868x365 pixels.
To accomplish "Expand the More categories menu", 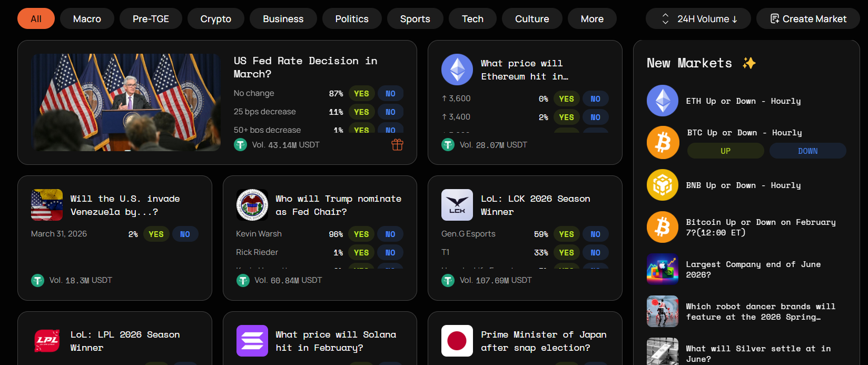I will (592, 19).
